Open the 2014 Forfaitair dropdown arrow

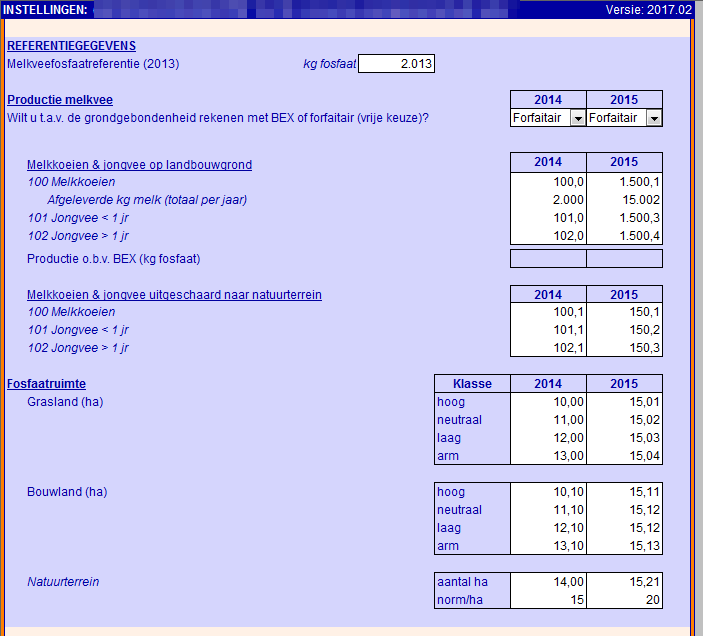(x=577, y=118)
